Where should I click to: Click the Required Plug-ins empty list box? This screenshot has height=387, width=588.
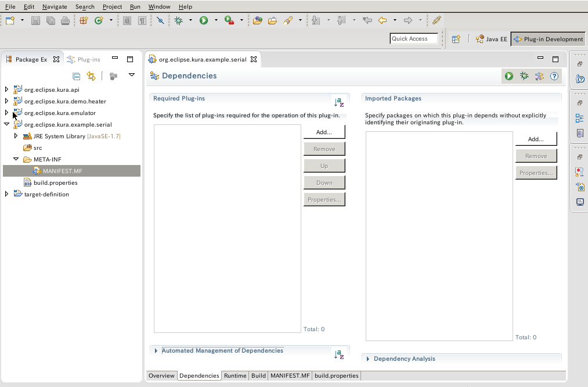[228, 228]
